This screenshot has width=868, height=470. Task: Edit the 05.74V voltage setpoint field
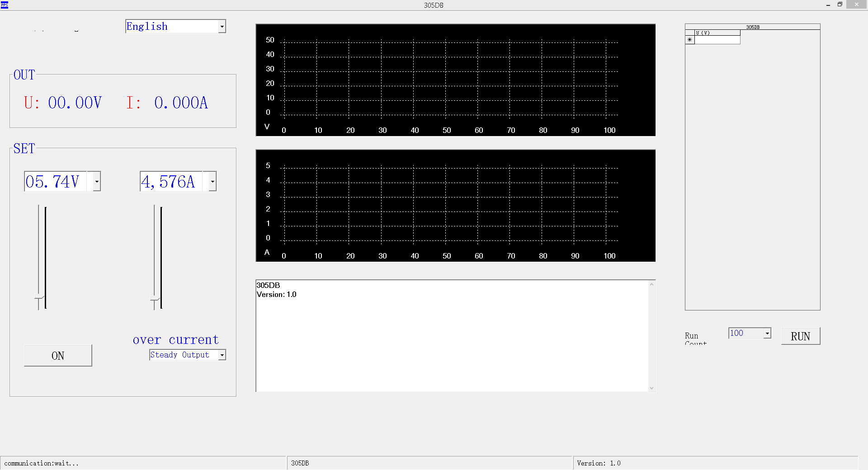54,181
